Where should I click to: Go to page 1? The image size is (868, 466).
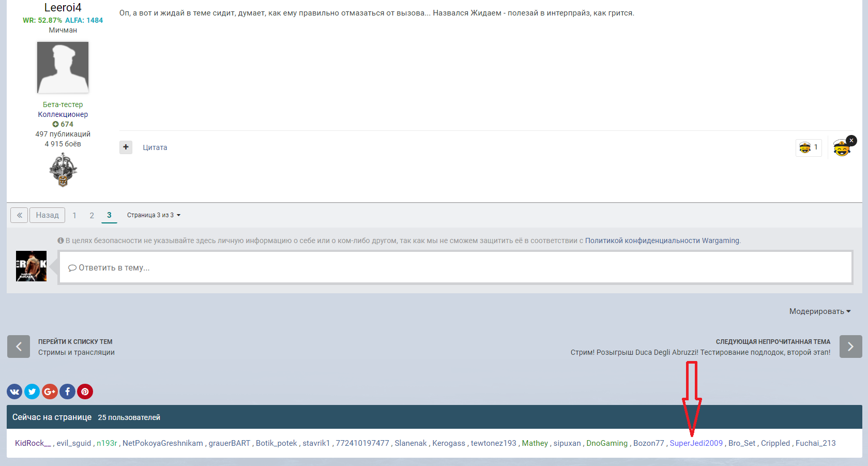pos(74,215)
